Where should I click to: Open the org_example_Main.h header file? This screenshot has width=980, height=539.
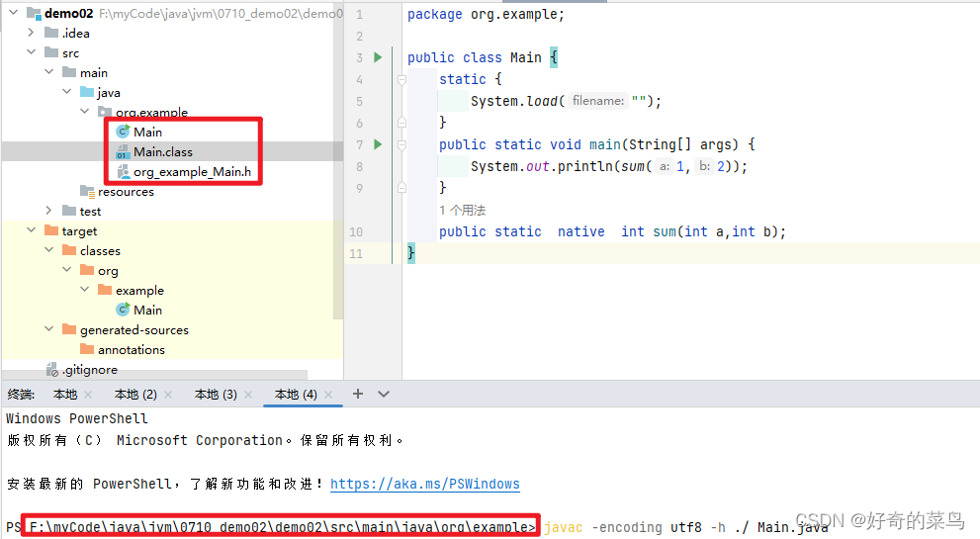pyautogui.click(x=192, y=172)
